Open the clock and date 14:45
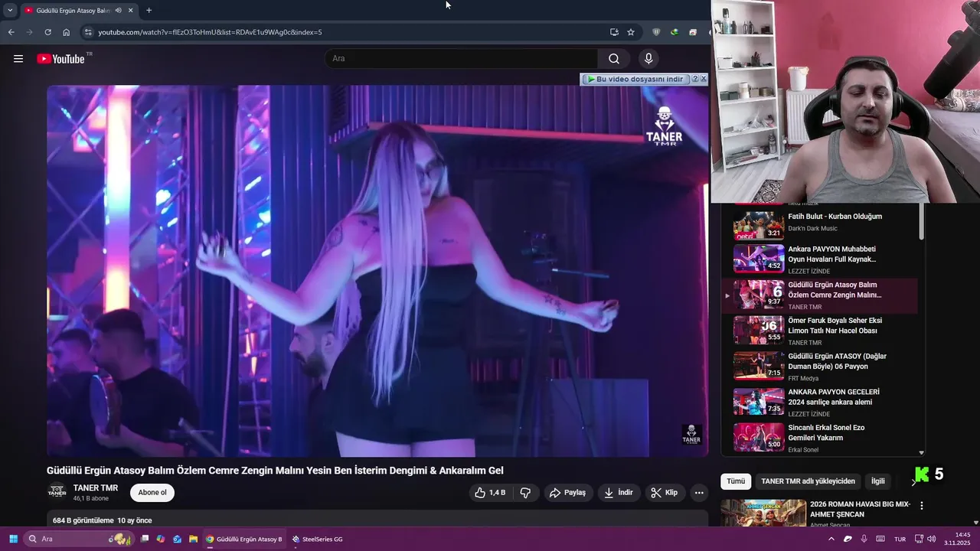The width and height of the screenshot is (980, 551). [957, 539]
